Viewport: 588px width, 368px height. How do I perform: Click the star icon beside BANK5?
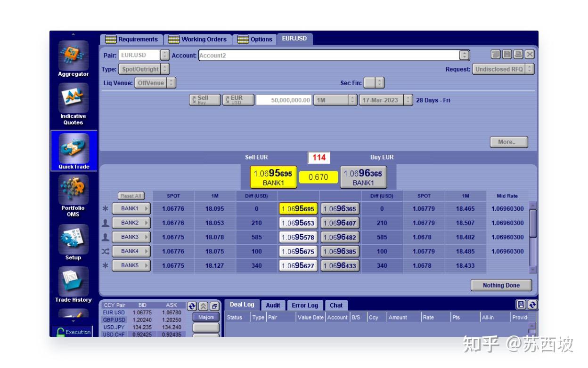tap(106, 265)
